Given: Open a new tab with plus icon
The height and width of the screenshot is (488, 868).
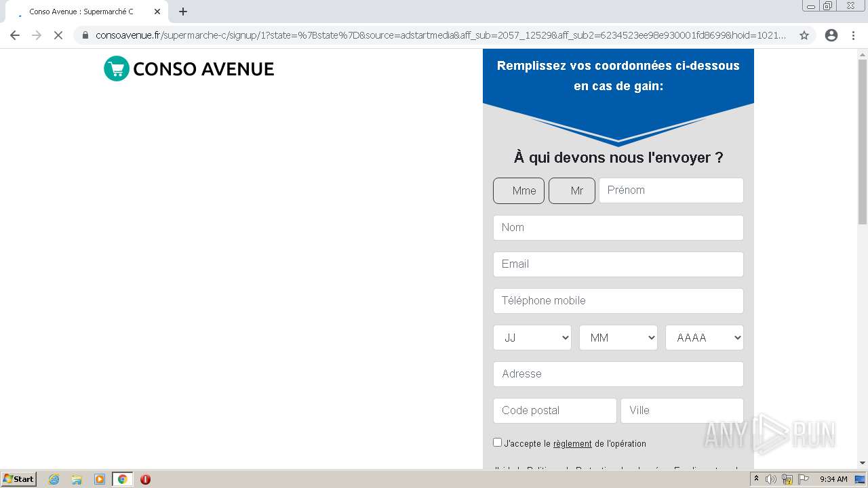Looking at the screenshot, I should point(183,12).
